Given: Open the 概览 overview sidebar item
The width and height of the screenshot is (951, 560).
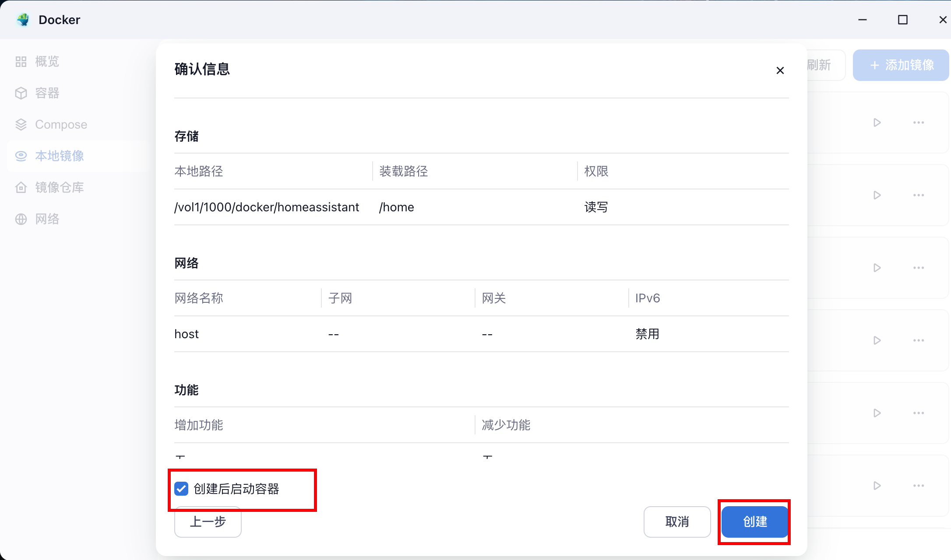Looking at the screenshot, I should click(x=46, y=62).
